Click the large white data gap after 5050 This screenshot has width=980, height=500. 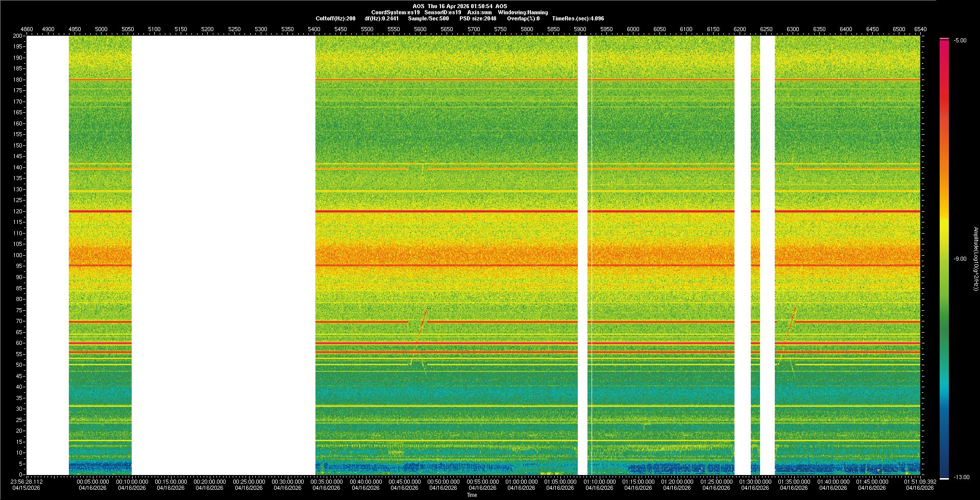pyautogui.click(x=223, y=255)
